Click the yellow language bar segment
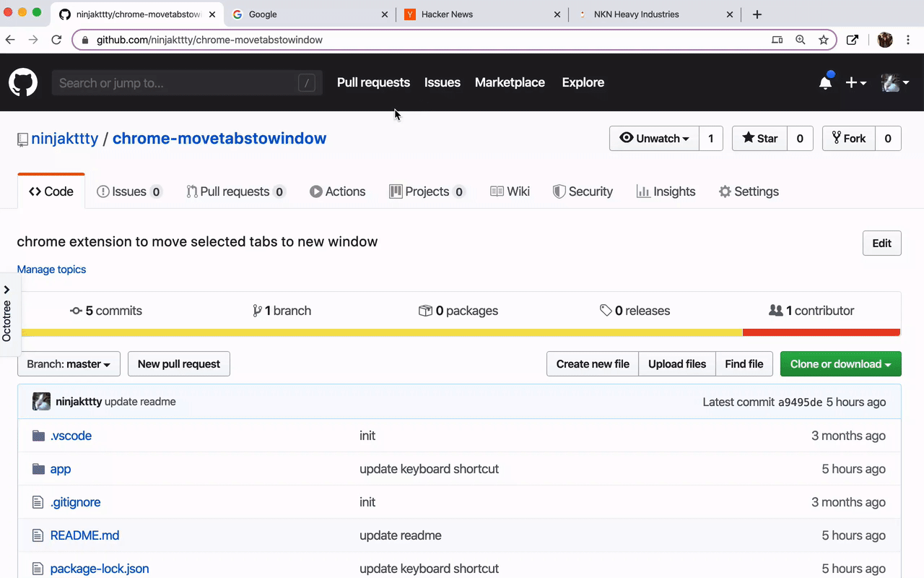 coord(382,332)
